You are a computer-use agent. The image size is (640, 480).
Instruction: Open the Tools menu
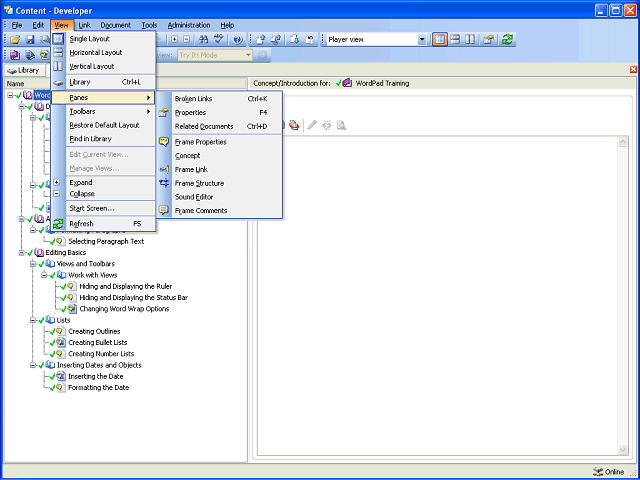coord(149,25)
